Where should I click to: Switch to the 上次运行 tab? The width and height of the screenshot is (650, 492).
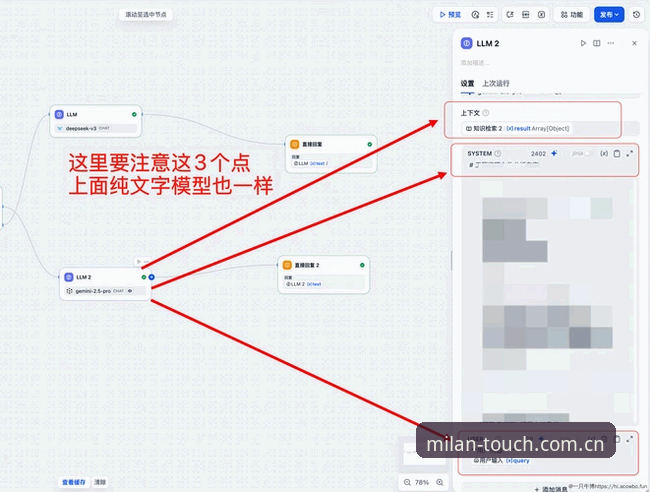(495, 83)
